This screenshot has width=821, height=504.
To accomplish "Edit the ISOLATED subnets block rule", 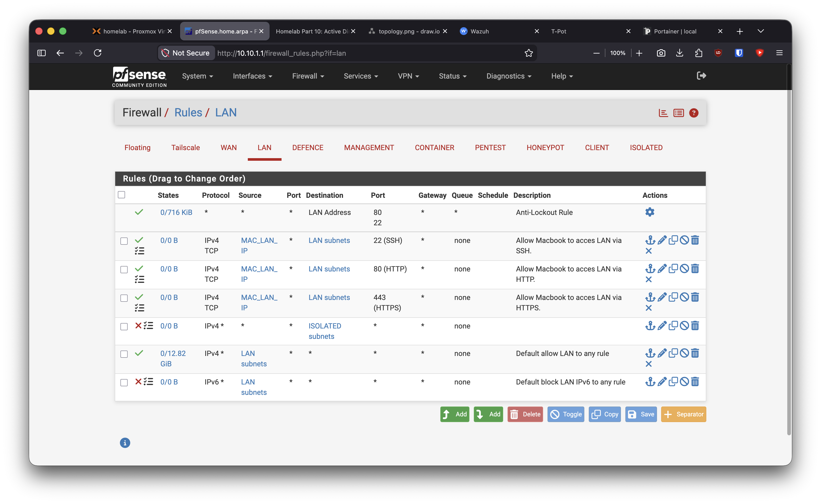I will pos(662,326).
